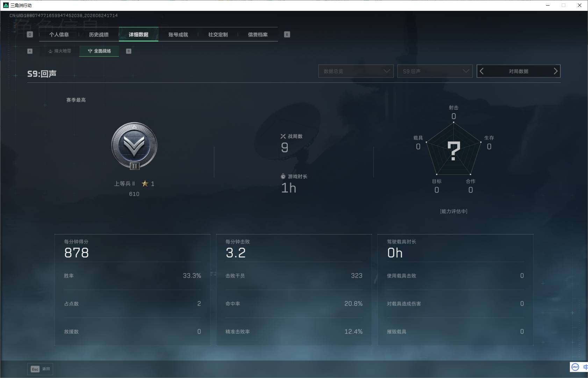Viewport: 588px width, 378px height.
Task: Select the 详细数据 tab
Action: (x=138, y=35)
